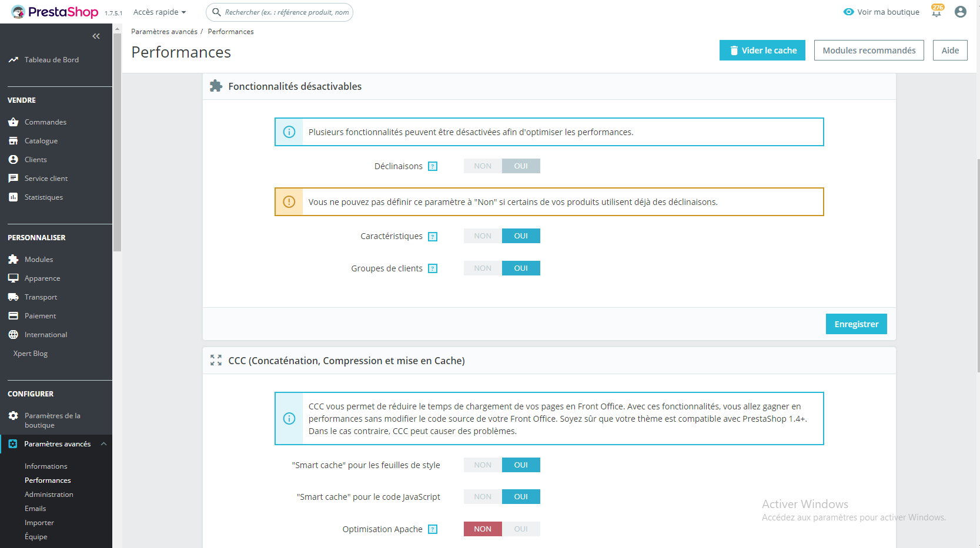The height and width of the screenshot is (548, 980).
Task: Set Groupes de clients to OUI
Action: 521,268
